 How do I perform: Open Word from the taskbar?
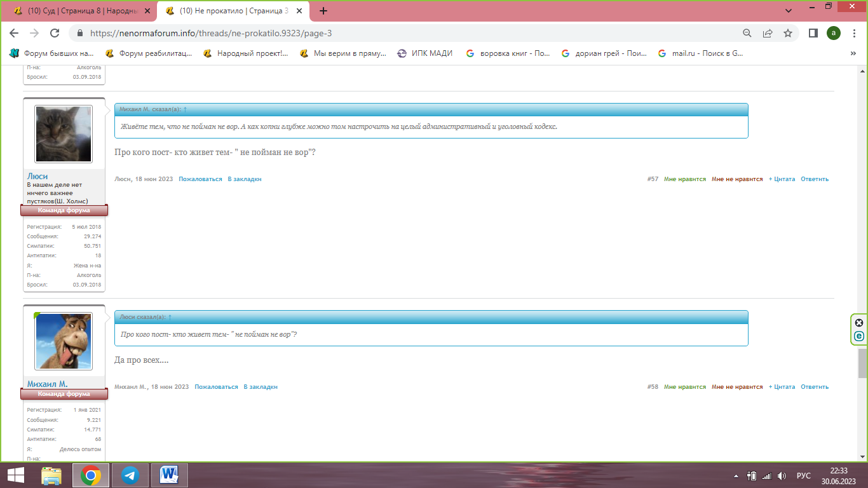(x=170, y=475)
